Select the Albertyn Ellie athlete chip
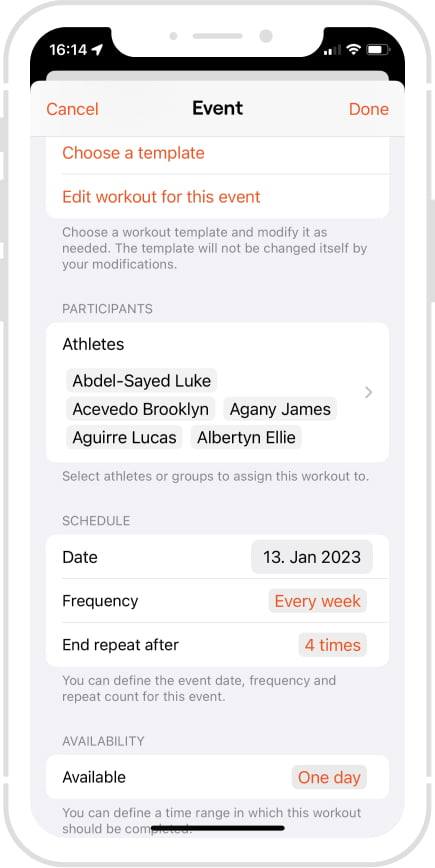435x868 pixels. tap(246, 437)
